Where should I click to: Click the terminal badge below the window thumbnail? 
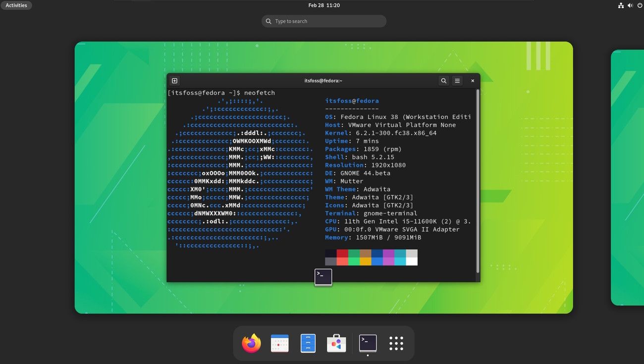pos(323,277)
